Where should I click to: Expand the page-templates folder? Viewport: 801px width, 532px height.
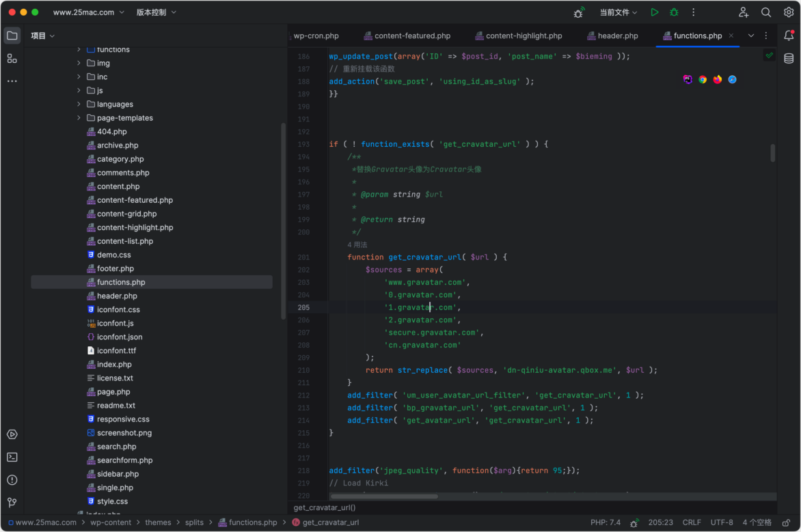(79, 118)
